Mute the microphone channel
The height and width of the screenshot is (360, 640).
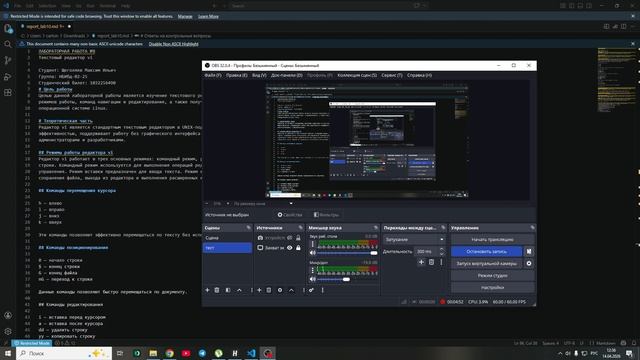point(313,279)
